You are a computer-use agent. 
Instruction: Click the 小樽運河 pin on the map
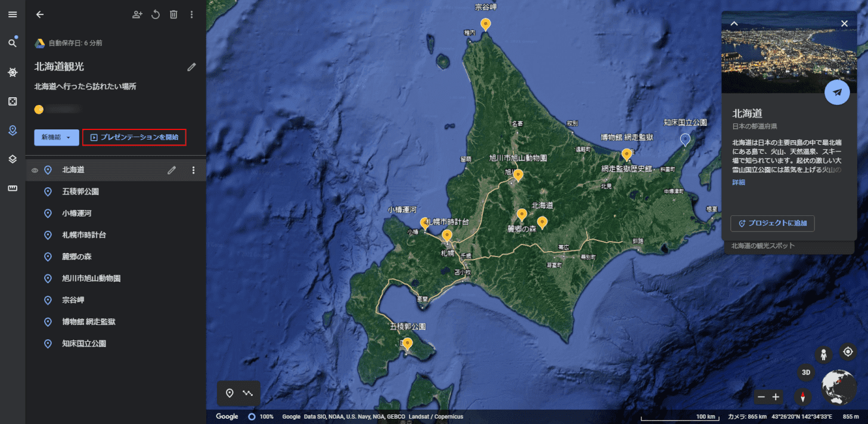coord(425,224)
